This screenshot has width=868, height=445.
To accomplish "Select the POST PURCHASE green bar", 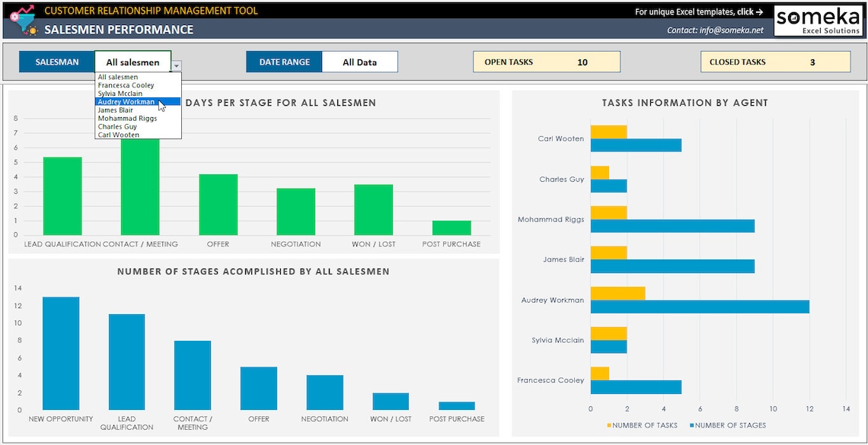I will click(452, 226).
